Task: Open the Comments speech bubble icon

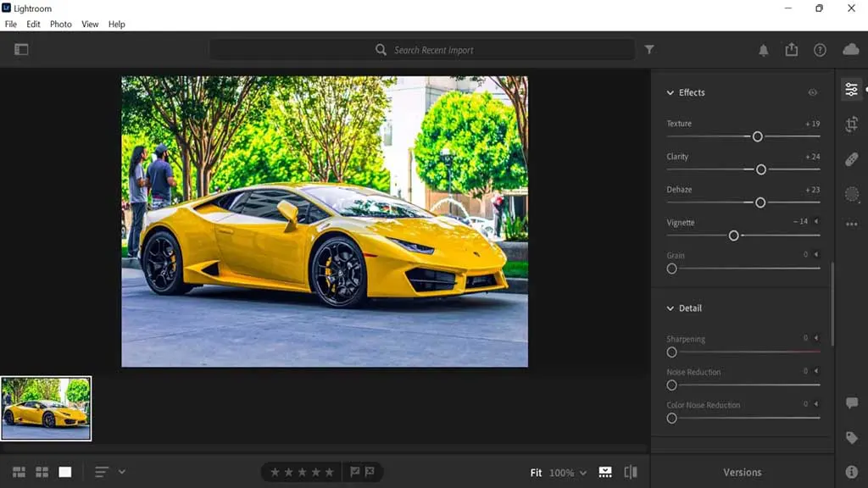Action: [851, 402]
